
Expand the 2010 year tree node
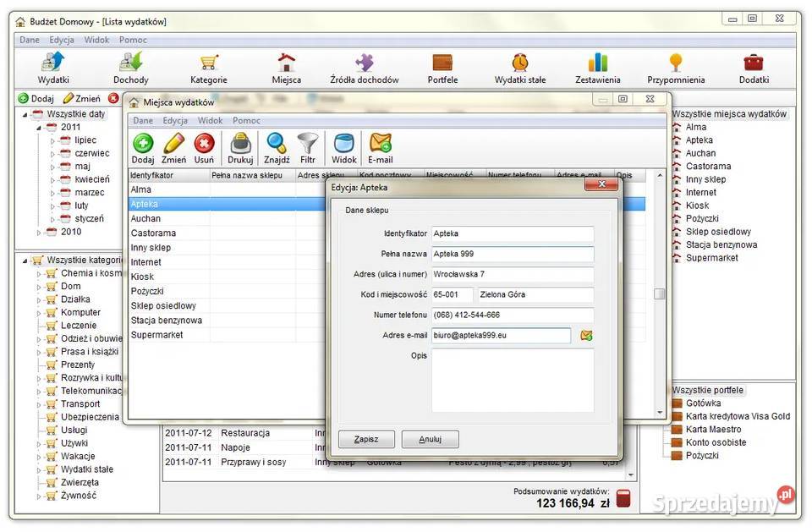[x=39, y=232]
